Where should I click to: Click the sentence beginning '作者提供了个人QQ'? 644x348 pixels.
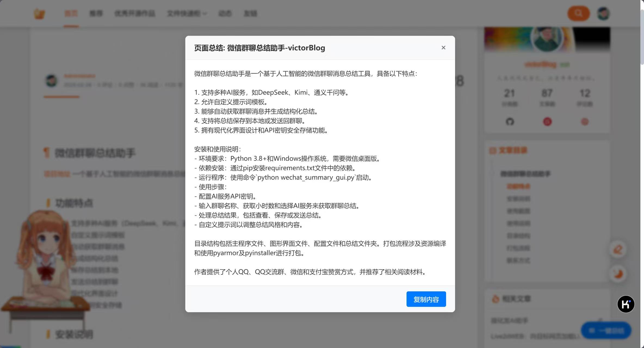coord(310,272)
